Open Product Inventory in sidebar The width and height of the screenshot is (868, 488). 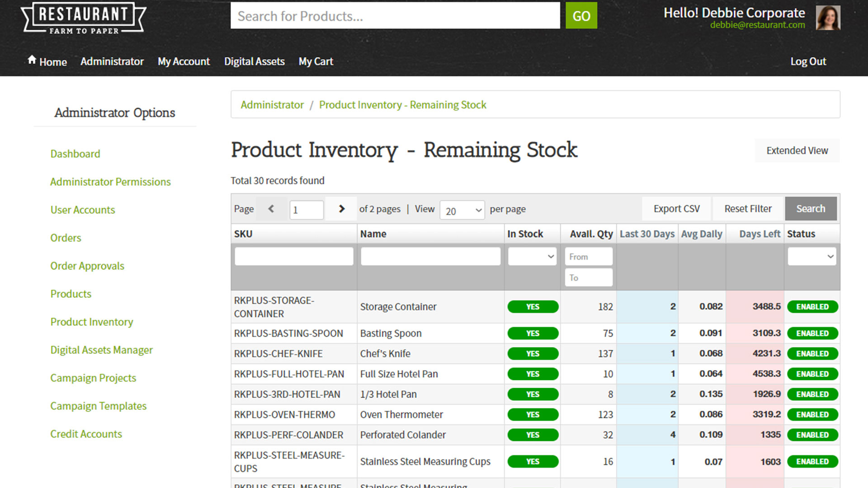92,322
